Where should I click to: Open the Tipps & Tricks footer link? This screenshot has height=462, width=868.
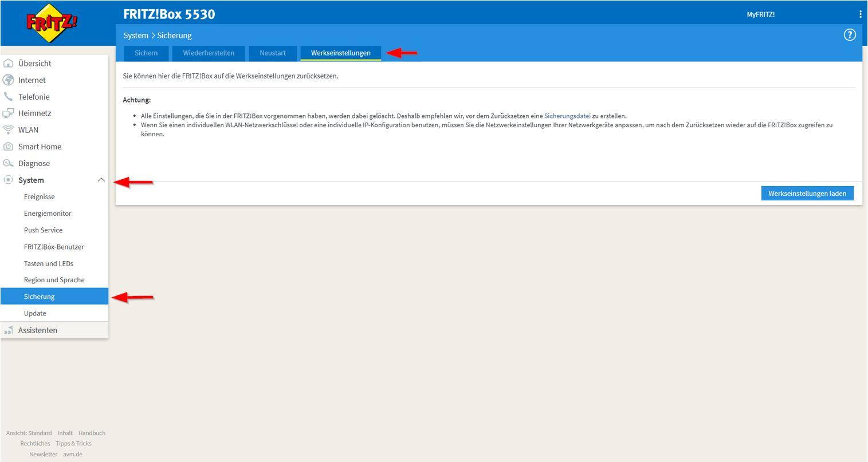(x=73, y=444)
